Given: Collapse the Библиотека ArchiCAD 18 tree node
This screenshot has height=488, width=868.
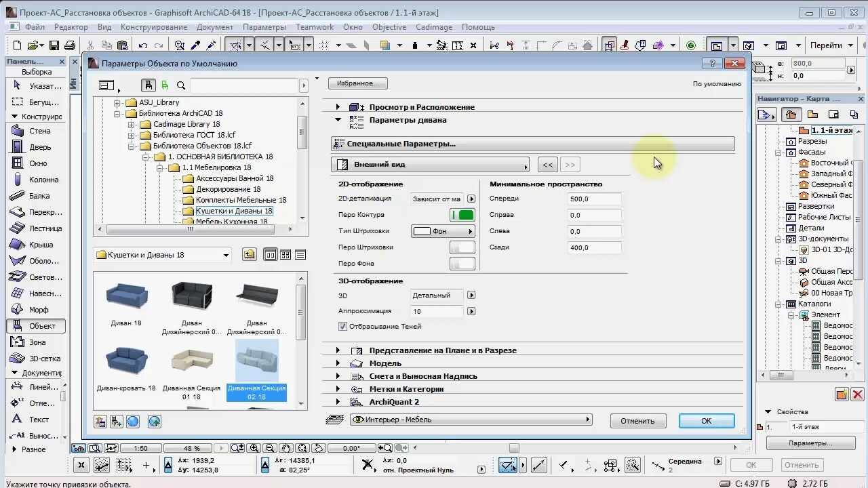Looking at the screenshot, I should 117,114.
